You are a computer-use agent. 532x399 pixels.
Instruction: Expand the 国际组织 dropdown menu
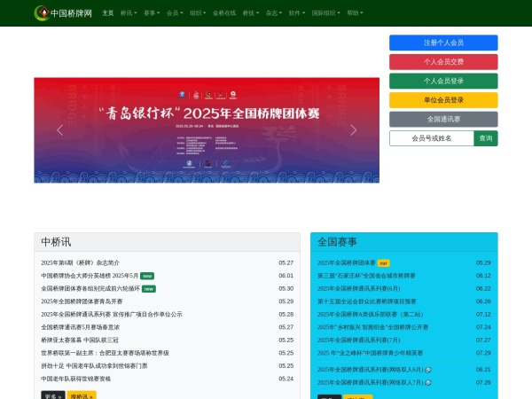[326, 13]
